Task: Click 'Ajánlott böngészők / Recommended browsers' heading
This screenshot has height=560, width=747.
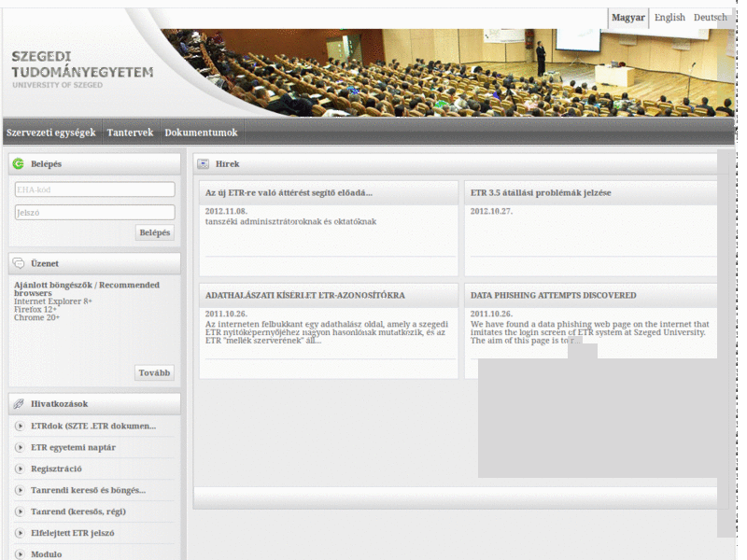Action: click(x=87, y=288)
